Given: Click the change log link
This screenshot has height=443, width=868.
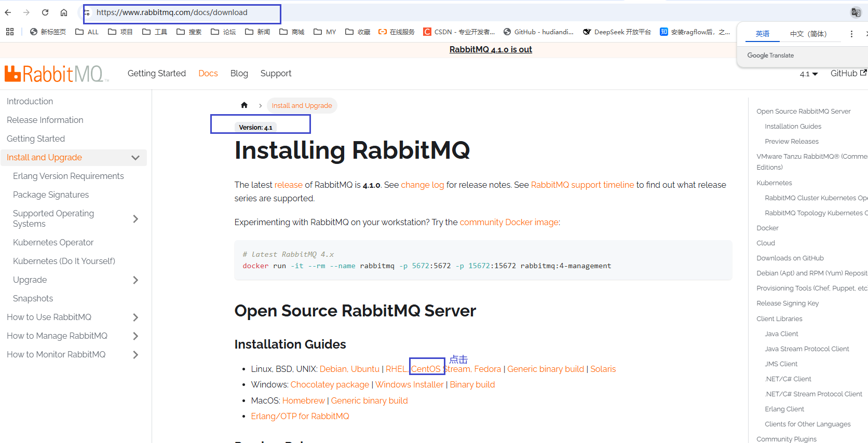Looking at the screenshot, I should coord(423,185).
